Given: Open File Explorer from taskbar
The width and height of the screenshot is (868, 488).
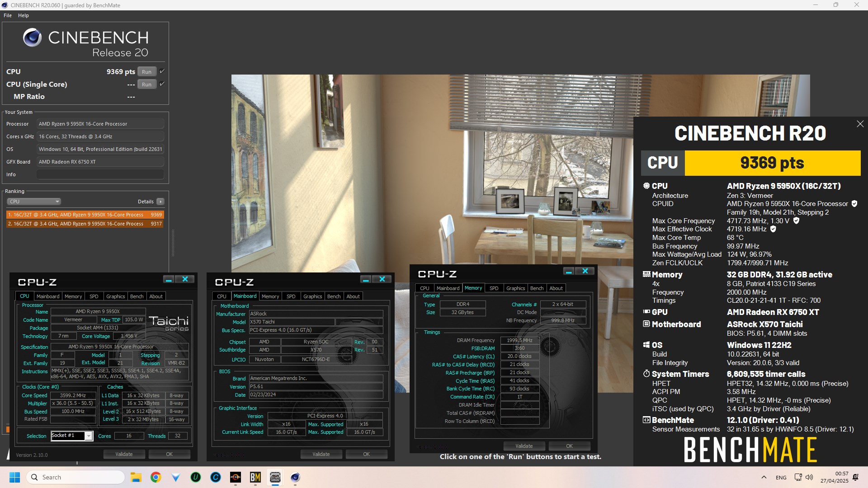Looking at the screenshot, I should point(136,477).
